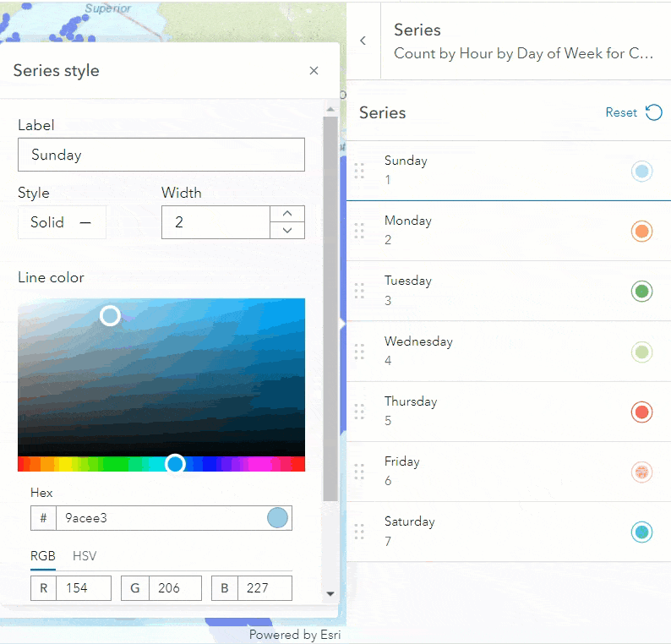The height and width of the screenshot is (644, 671).
Task: Click the Series style panel scrollbar thumb
Action: 330,308
